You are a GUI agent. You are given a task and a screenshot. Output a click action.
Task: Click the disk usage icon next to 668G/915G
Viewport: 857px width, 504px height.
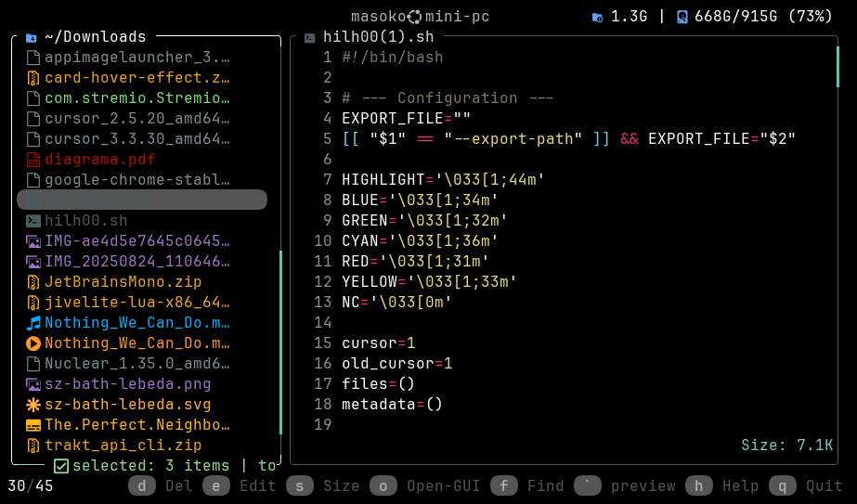682,17
